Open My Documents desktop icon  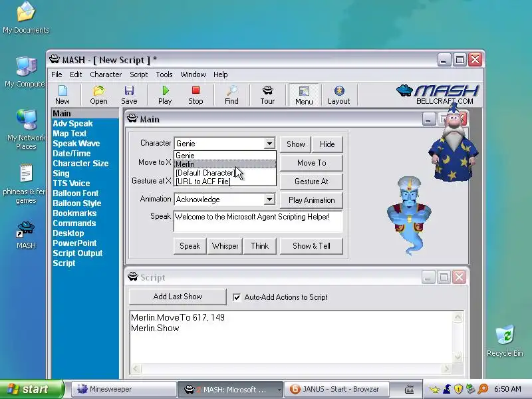click(x=26, y=18)
